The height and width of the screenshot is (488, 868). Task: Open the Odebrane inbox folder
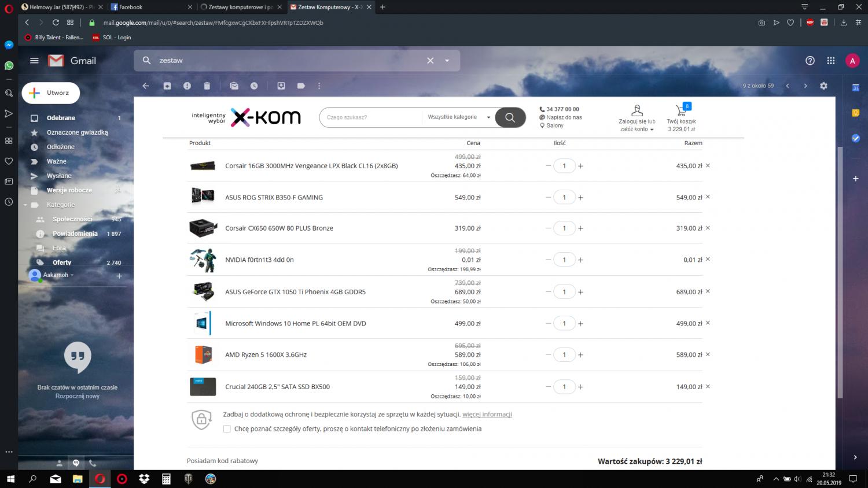click(61, 118)
